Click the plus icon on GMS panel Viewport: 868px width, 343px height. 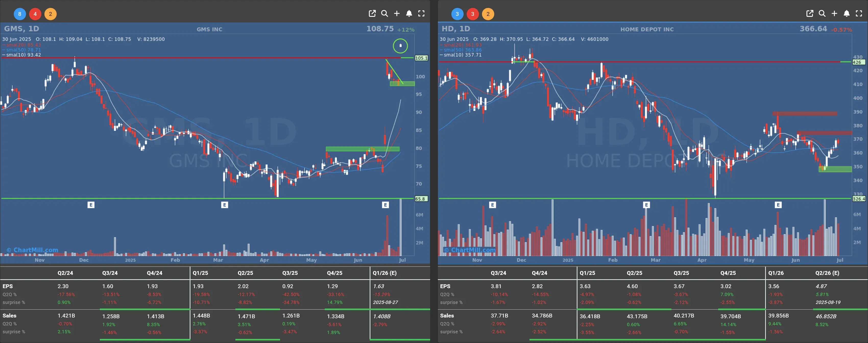click(396, 14)
